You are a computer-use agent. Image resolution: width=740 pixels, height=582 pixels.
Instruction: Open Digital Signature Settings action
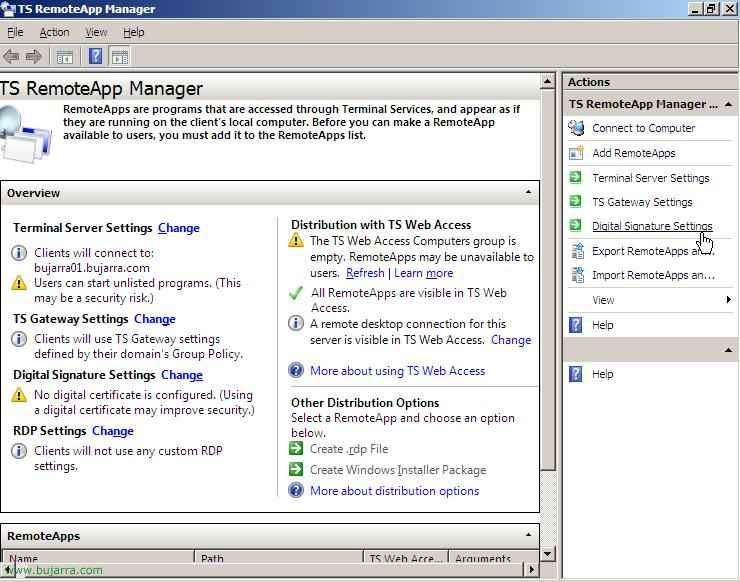(651, 226)
